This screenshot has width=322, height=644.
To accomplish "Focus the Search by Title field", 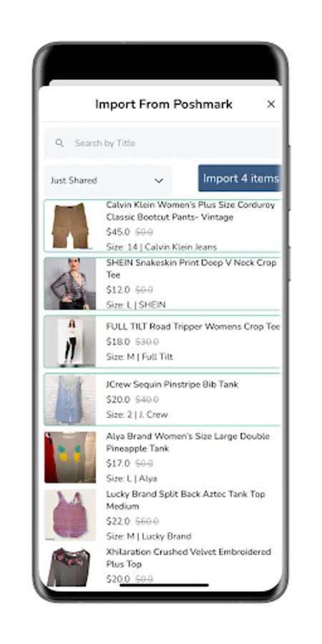I will point(163,143).
